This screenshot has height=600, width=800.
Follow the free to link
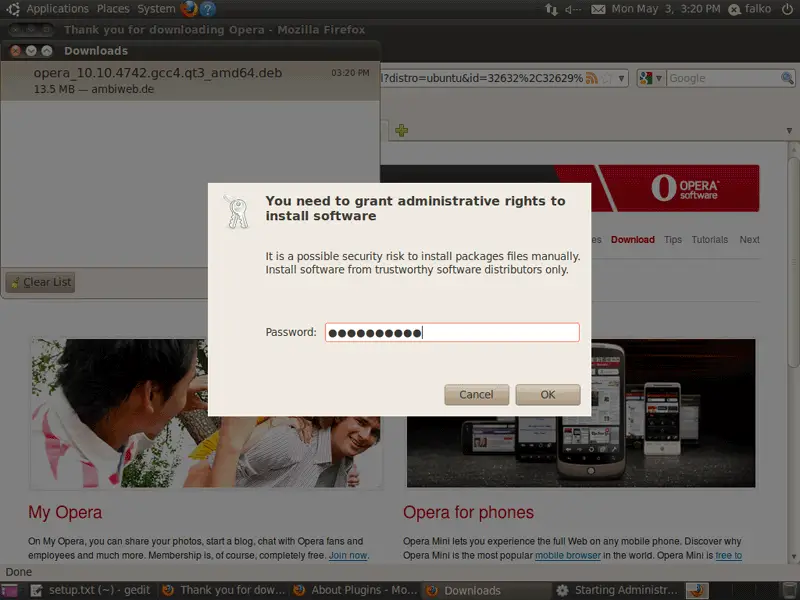[728, 555]
